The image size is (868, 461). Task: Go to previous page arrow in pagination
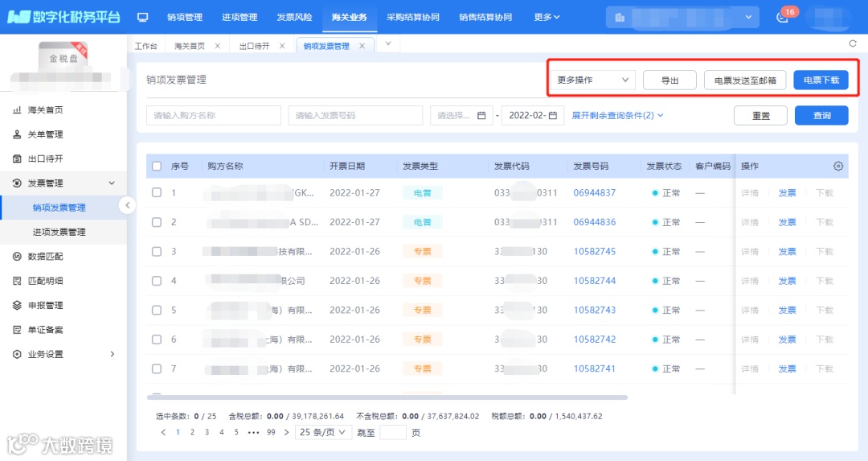pos(163,432)
